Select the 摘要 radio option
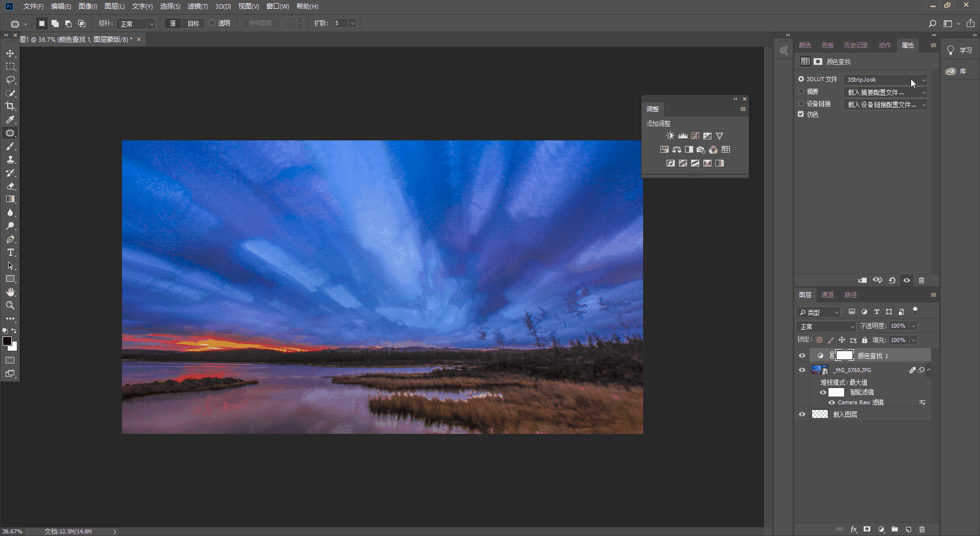Viewport: 980px width, 536px height. tap(801, 92)
